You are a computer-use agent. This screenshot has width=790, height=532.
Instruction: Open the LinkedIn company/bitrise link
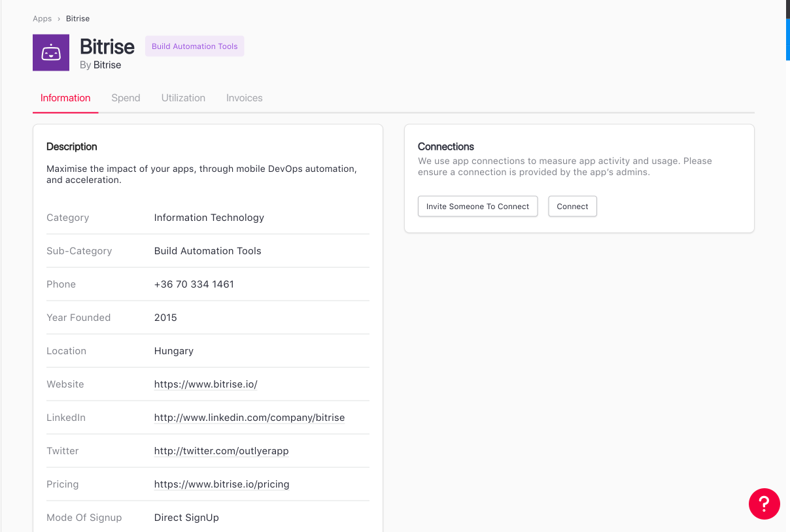coord(250,418)
